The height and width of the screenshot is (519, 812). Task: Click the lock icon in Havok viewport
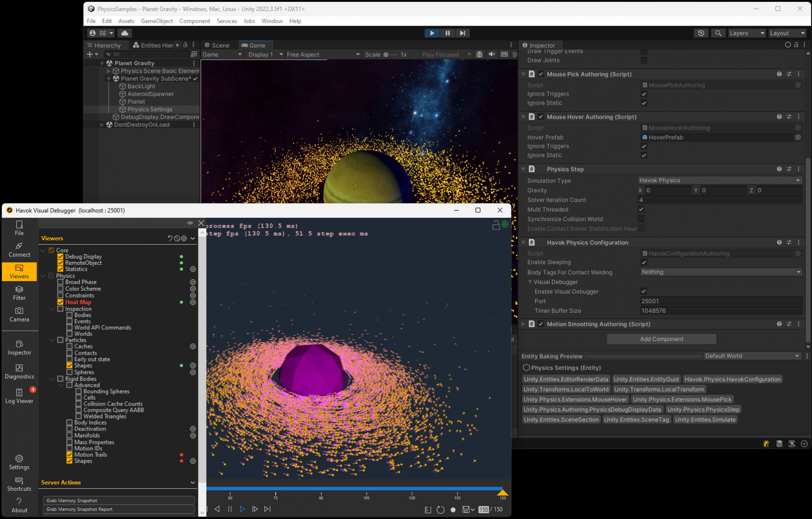click(x=496, y=225)
